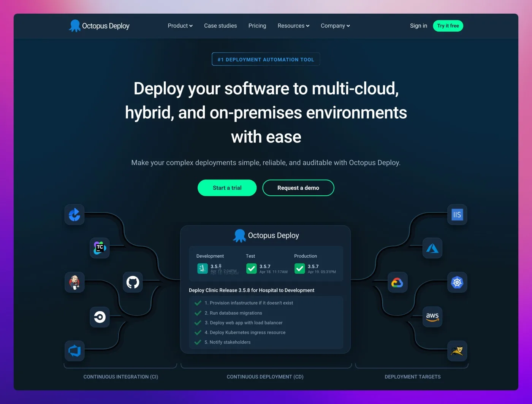Click the AWS icon
Image resolution: width=532 pixels, height=404 pixels.
(432, 317)
